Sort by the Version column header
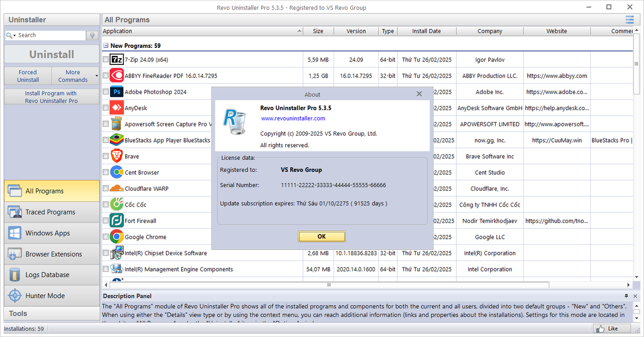The width and height of the screenshot is (644, 337). (x=356, y=31)
